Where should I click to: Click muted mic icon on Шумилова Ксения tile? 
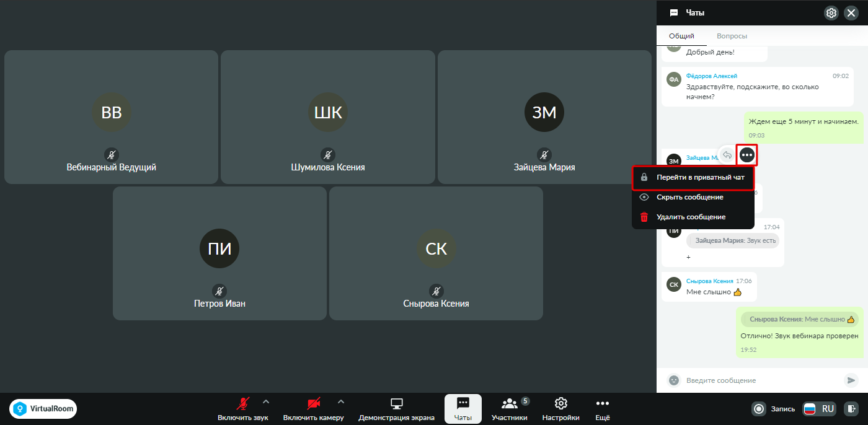(328, 155)
